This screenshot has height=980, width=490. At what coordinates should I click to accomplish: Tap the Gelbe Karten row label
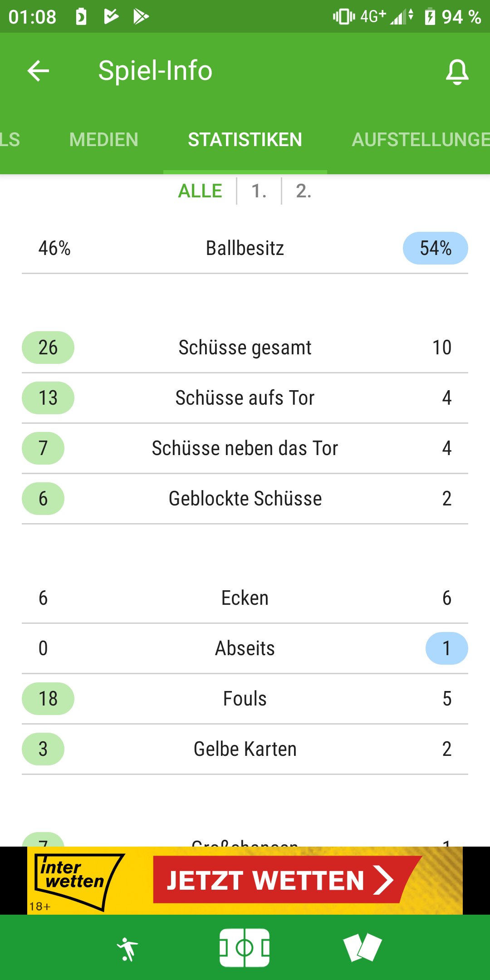[245, 749]
